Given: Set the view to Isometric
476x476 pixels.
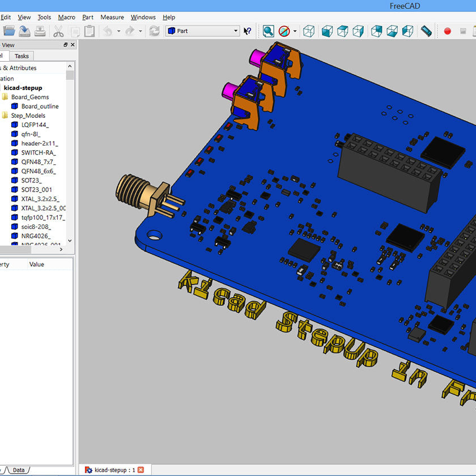Looking at the screenshot, I should tap(309, 31).
